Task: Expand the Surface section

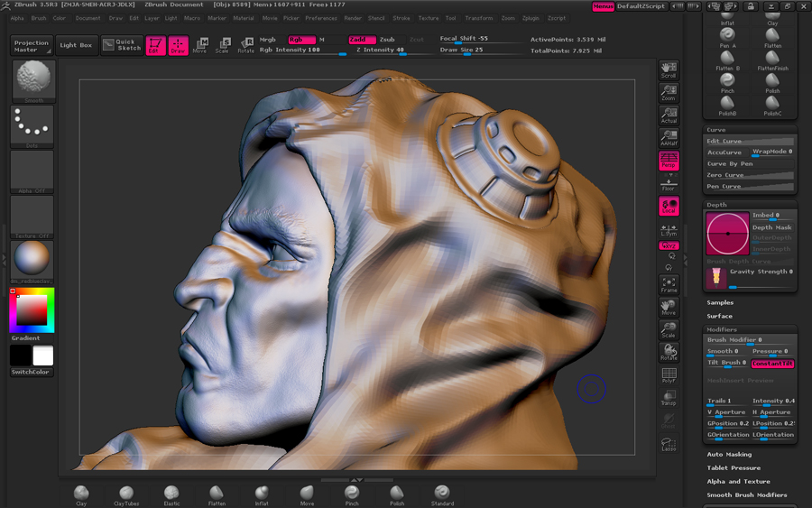Action: click(x=719, y=316)
